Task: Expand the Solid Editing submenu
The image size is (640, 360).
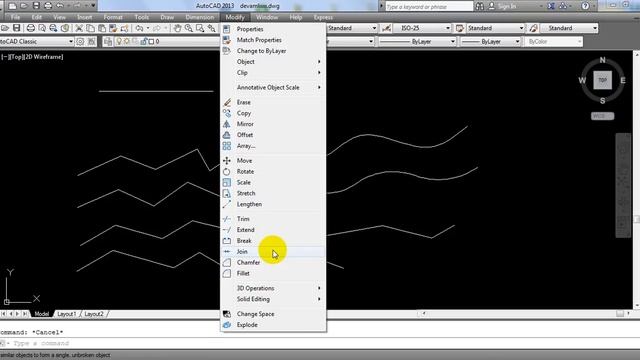Action: (x=273, y=299)
